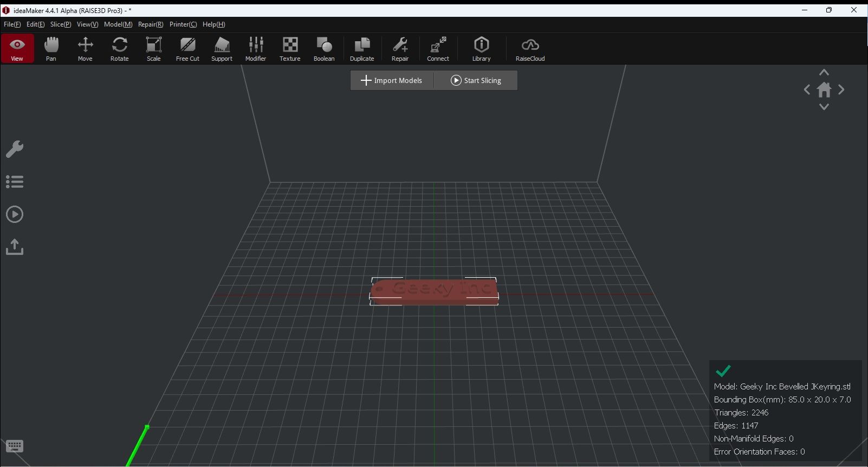Click the Bounding Box dimensions text

click(x=782, y=400)
